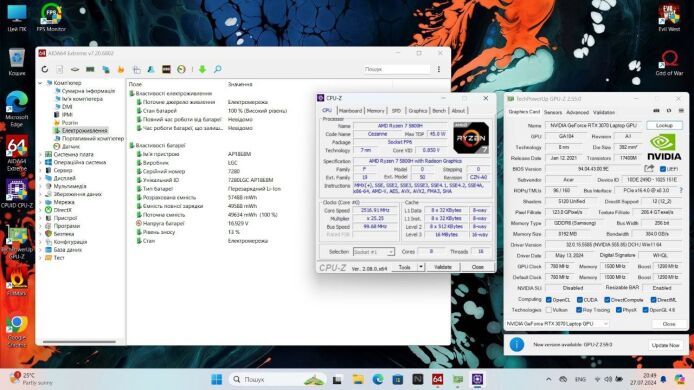The image size is (694, 390).
Task: Click the Close button in CPU-Z
Action: [478, 267]
